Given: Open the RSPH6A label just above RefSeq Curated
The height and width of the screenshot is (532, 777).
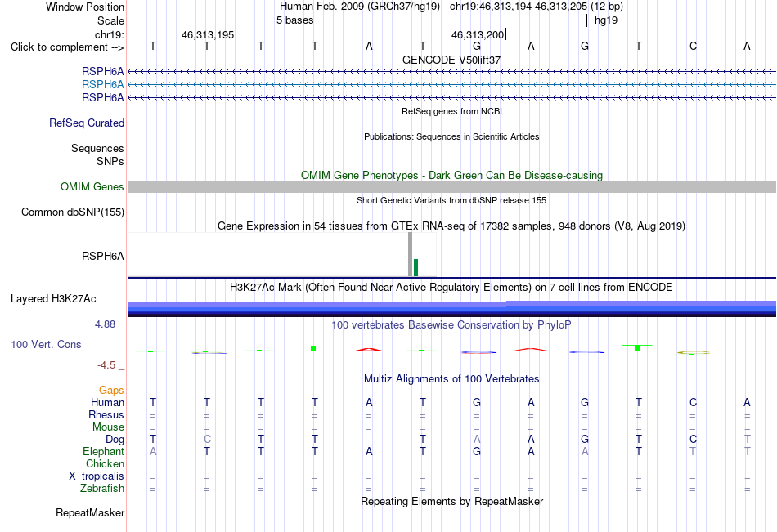Looking at the screenshot, I should (102, 97).
